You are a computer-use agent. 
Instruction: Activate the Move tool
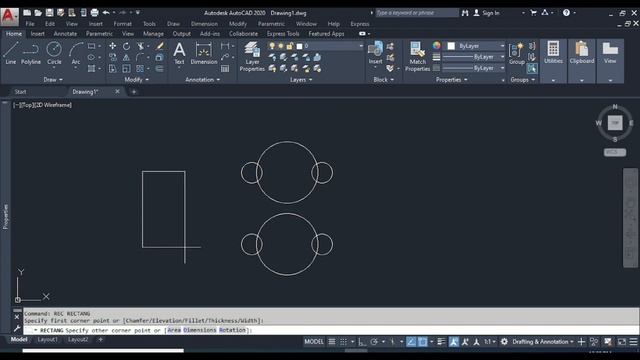click(x=113, y=46)
